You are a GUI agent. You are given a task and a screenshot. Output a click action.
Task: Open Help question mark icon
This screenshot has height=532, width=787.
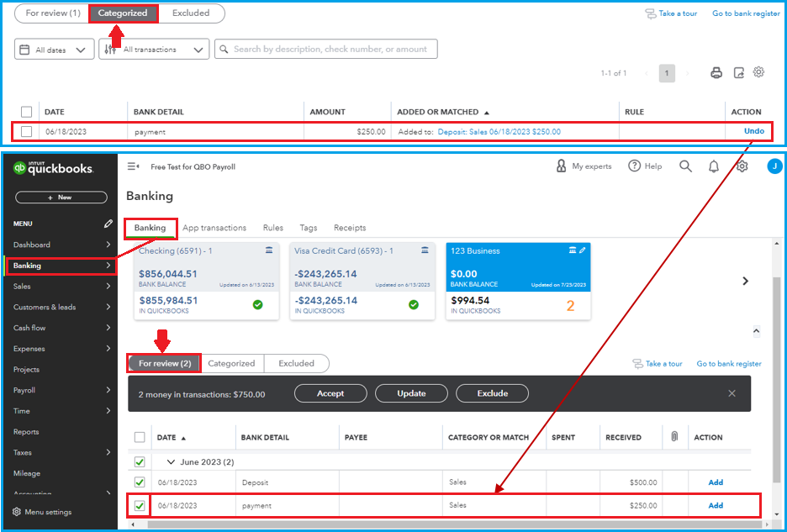pos(635,166)
